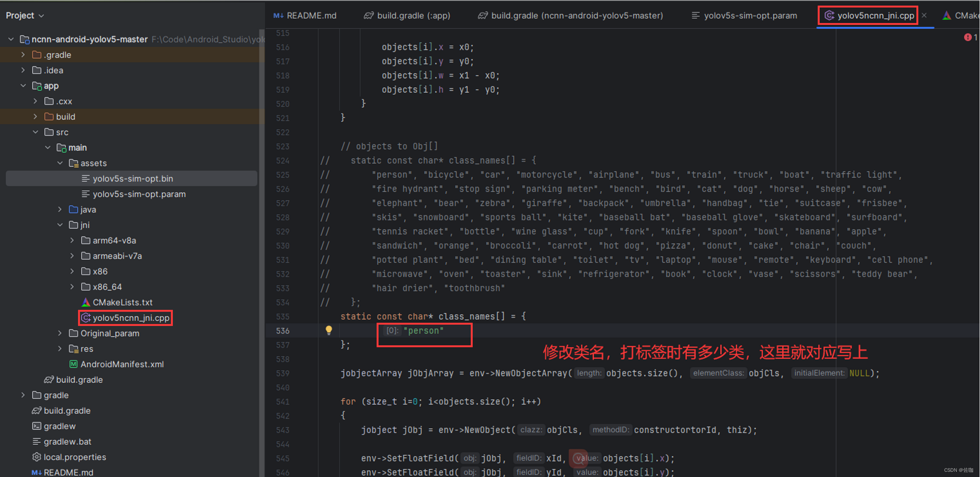Collapse the assets folder
This screenshot has width=980, height=477.
(x=60, y=163)
